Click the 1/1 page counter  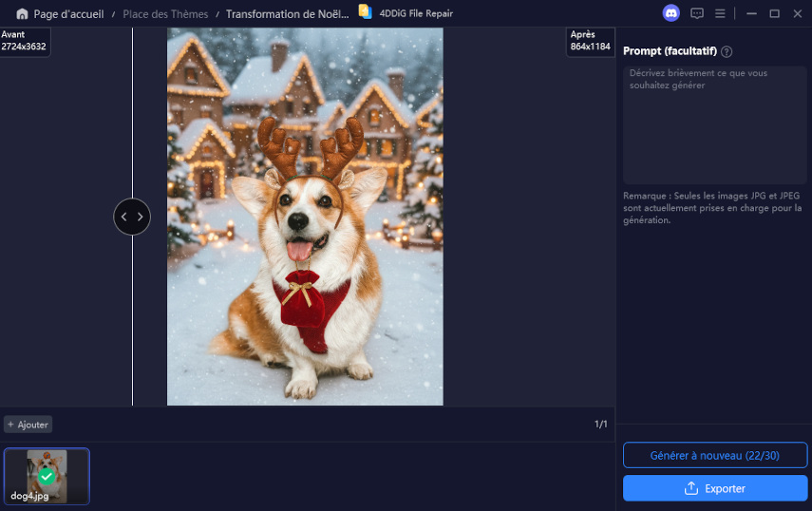tap(600, 424)
